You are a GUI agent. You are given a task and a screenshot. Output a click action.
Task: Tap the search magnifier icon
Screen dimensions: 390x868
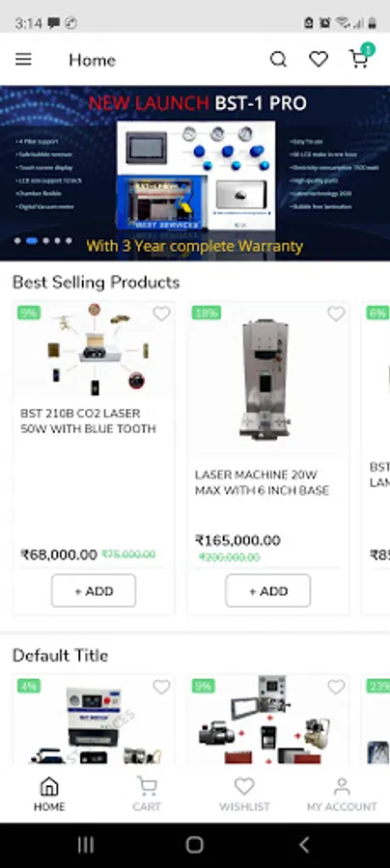pyautogui.click(x=278, y=59)
